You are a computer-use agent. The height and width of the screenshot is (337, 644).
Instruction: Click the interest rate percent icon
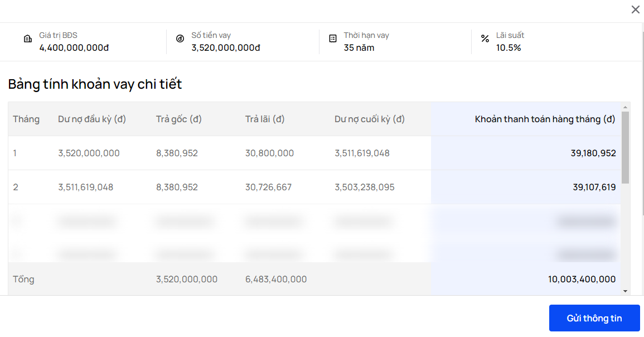[485, 38]
